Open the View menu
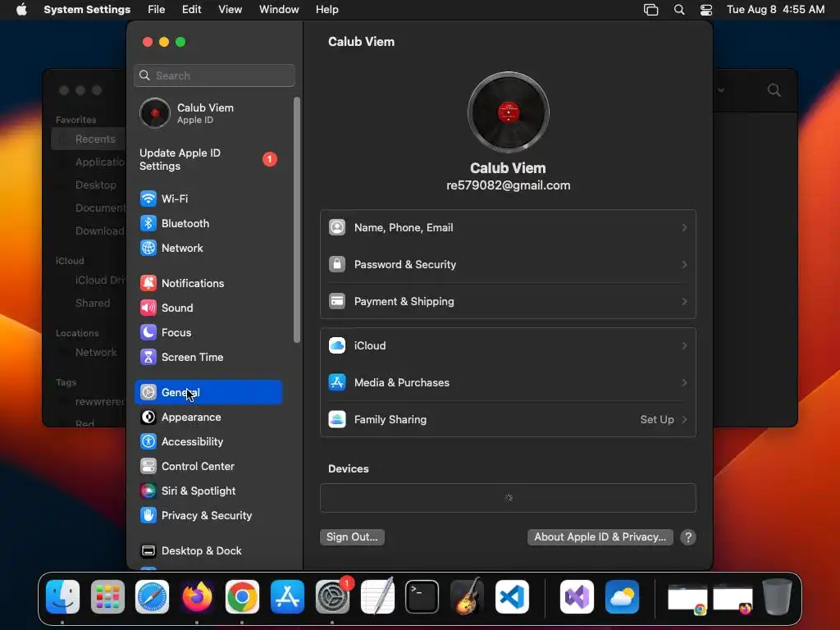840x630 pixels. [230, 10]
